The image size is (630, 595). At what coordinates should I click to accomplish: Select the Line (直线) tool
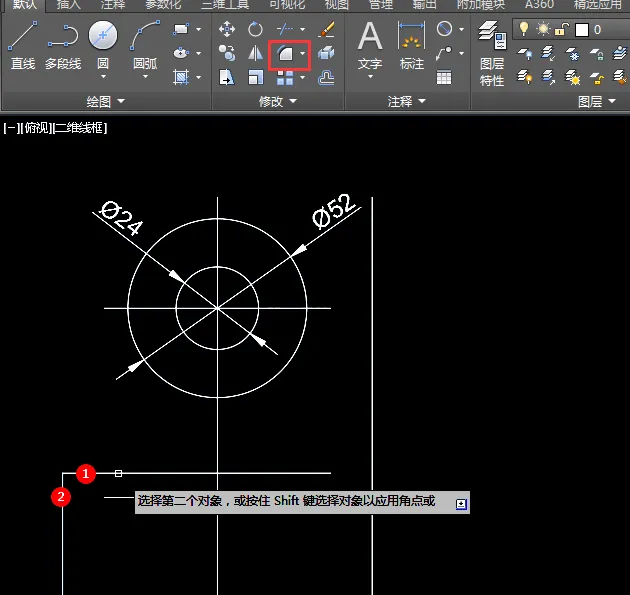(x=22, y=45)
